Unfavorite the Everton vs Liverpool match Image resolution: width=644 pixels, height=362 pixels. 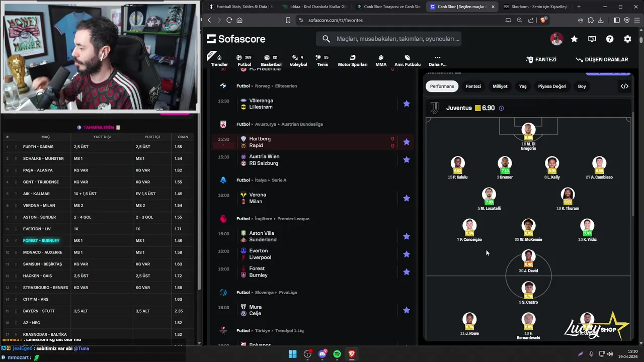point(406,254)
